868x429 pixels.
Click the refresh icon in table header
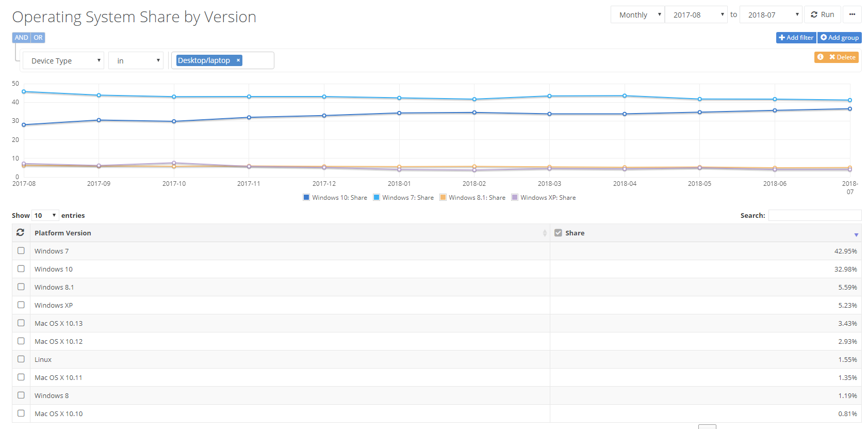pos(21,233)
